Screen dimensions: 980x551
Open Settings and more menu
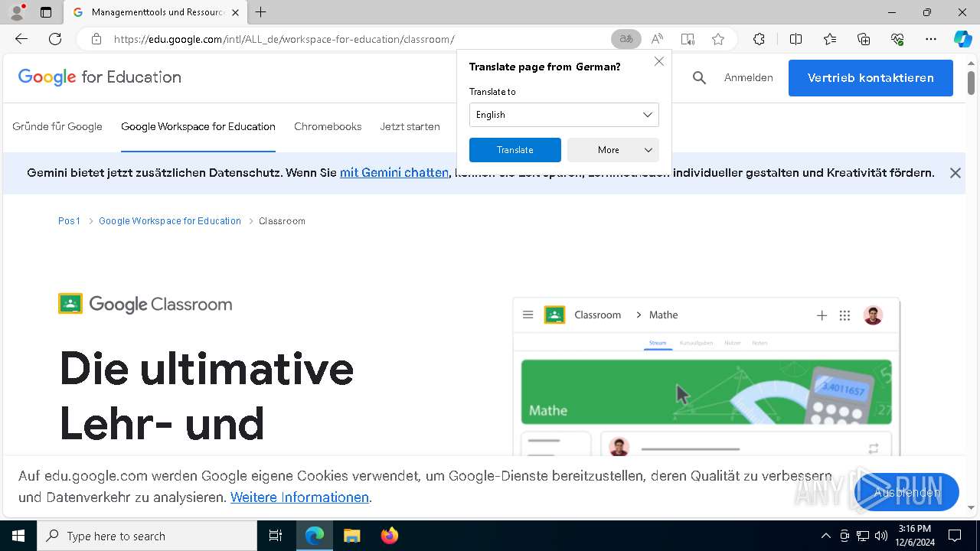pos(931,39)
